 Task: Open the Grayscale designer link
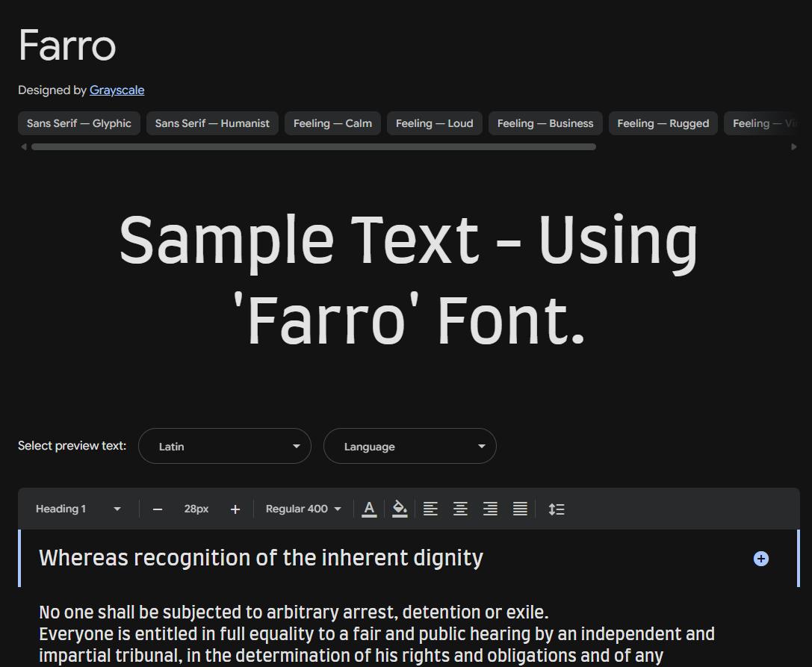pos(117,90)
